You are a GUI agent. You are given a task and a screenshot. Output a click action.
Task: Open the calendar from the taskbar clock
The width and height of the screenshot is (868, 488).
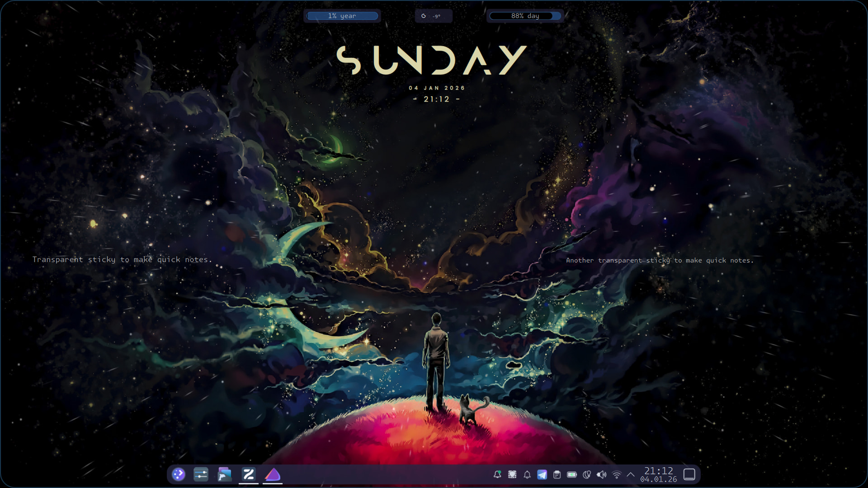coord(659,474)
